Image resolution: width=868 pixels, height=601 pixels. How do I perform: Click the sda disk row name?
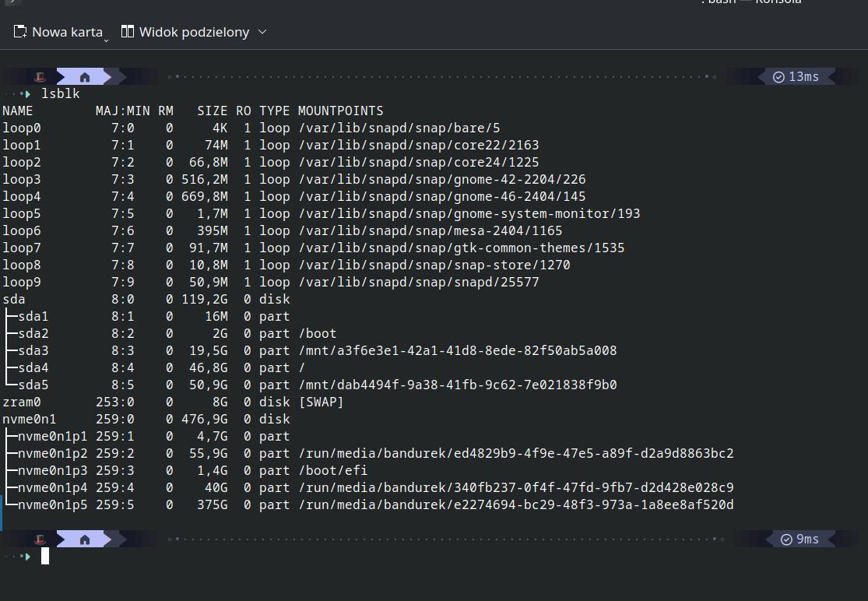[x=13, y=299]
